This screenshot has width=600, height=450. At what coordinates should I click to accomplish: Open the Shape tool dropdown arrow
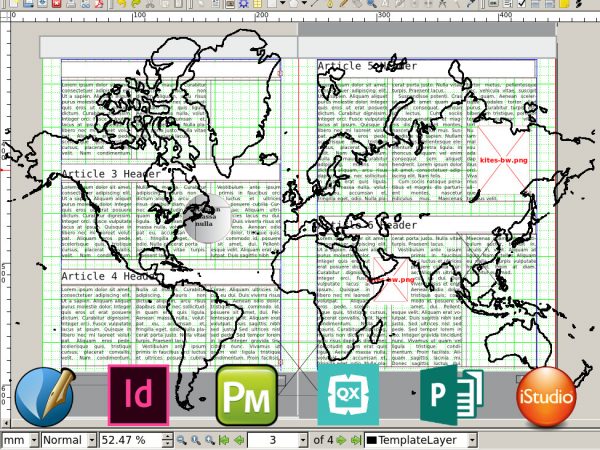282,3
